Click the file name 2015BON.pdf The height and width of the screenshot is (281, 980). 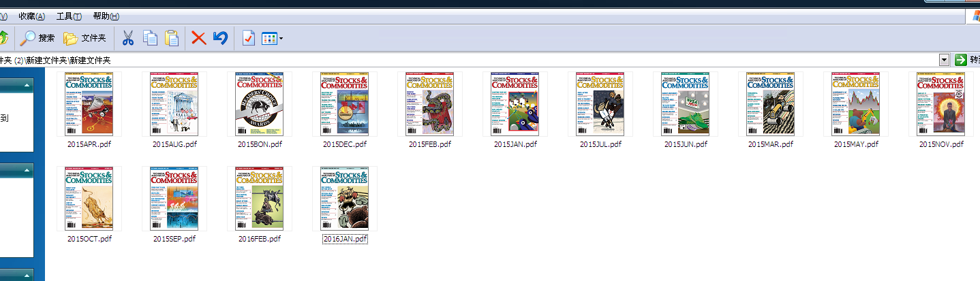coord(260,144)
